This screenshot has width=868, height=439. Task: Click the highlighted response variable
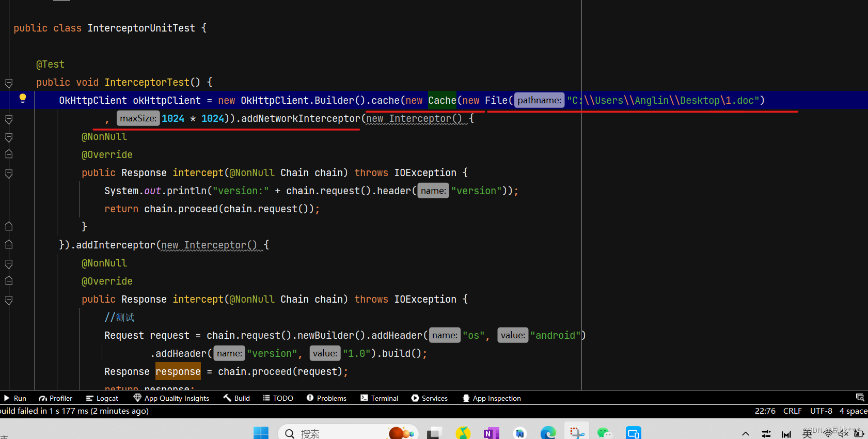178,371
